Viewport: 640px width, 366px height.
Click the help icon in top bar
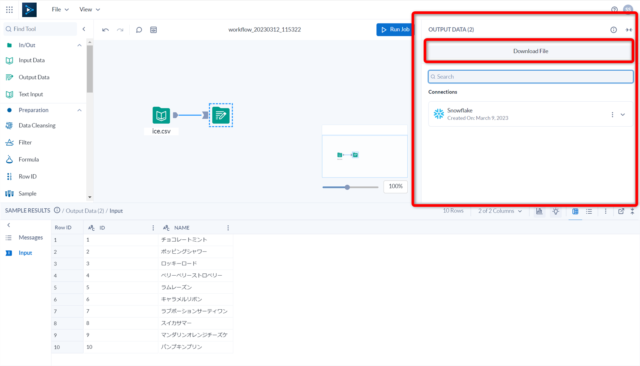click(x=614, y=9)
